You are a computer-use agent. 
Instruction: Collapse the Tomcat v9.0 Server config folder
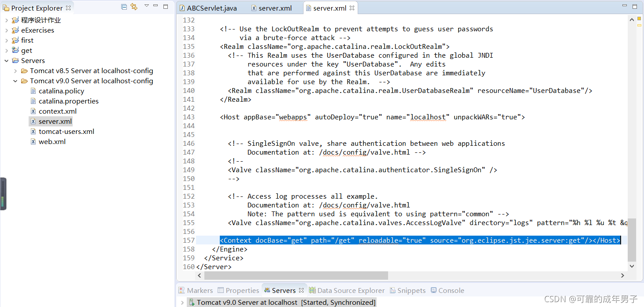click(x=15, y=81)
